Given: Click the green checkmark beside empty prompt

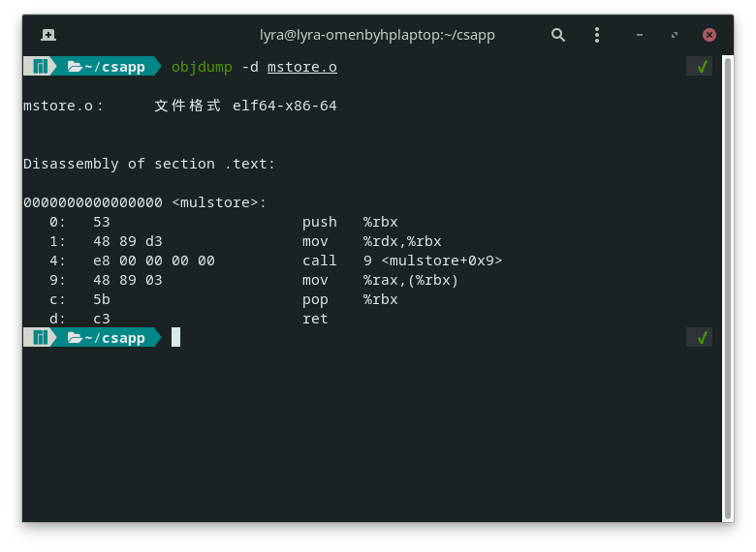Looking at the screenshot, I should [x=702, y=338].
